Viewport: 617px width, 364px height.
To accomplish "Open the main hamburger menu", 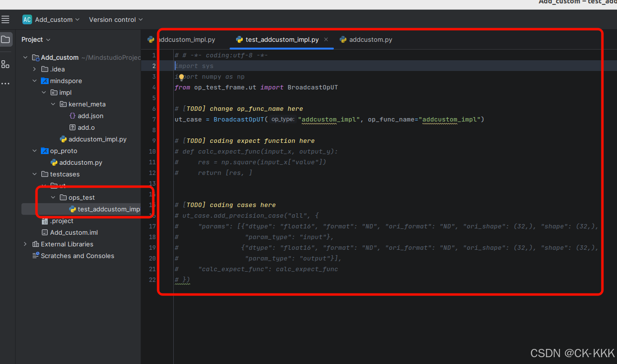I will [x=5, y=20].
